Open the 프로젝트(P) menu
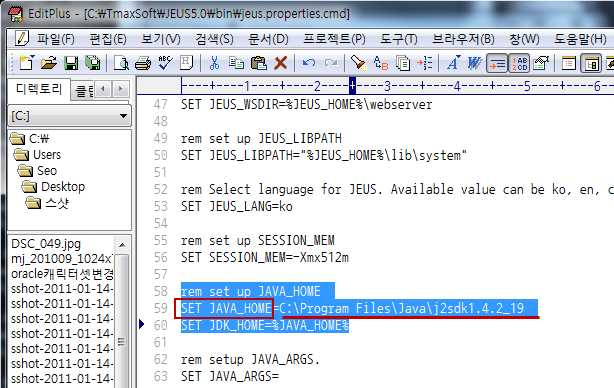This screenshot has width=614, height=388. click(334, 39)
